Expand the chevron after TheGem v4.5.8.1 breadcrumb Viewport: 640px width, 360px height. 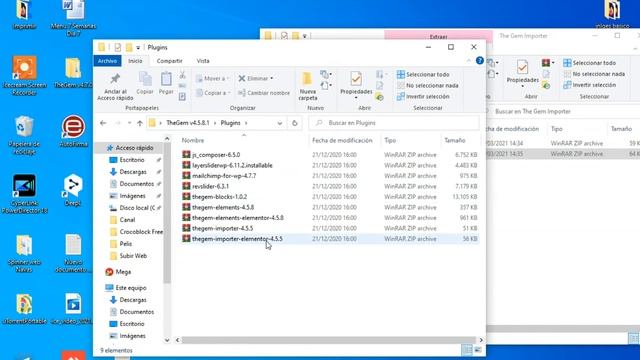coord(215,123)
